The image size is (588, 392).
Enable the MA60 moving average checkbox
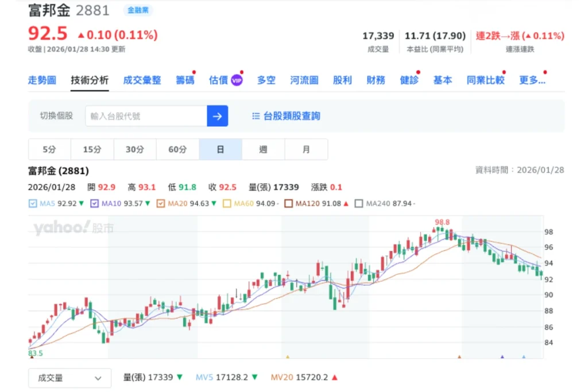227,204
